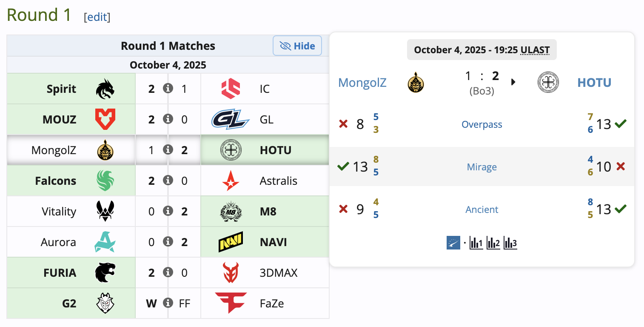Click the ULAST timezone abbreviation

535,50
